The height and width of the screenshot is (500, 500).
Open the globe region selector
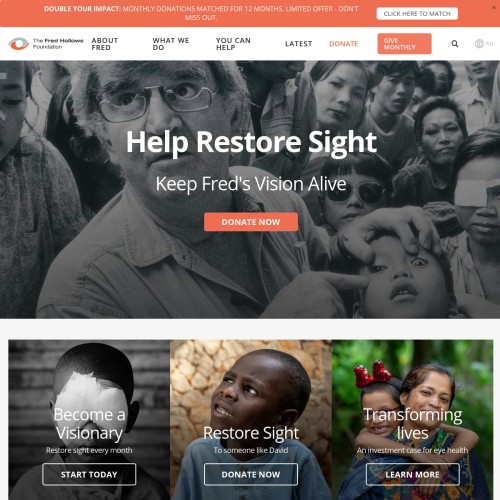pos(479,44)
